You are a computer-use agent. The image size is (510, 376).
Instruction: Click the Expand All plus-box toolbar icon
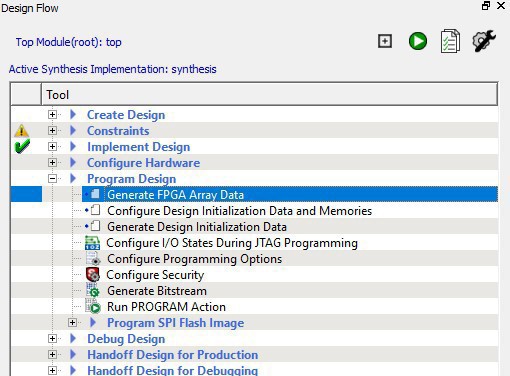coord(385,41)
